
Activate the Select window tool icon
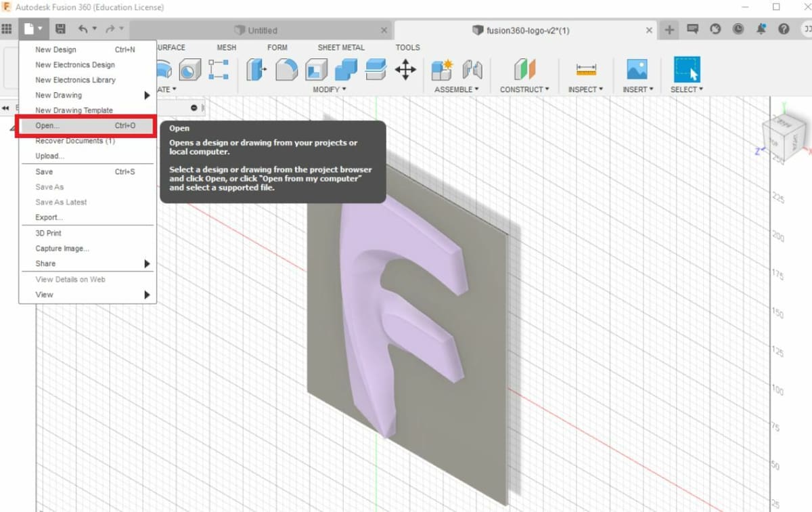pos(686,69)
